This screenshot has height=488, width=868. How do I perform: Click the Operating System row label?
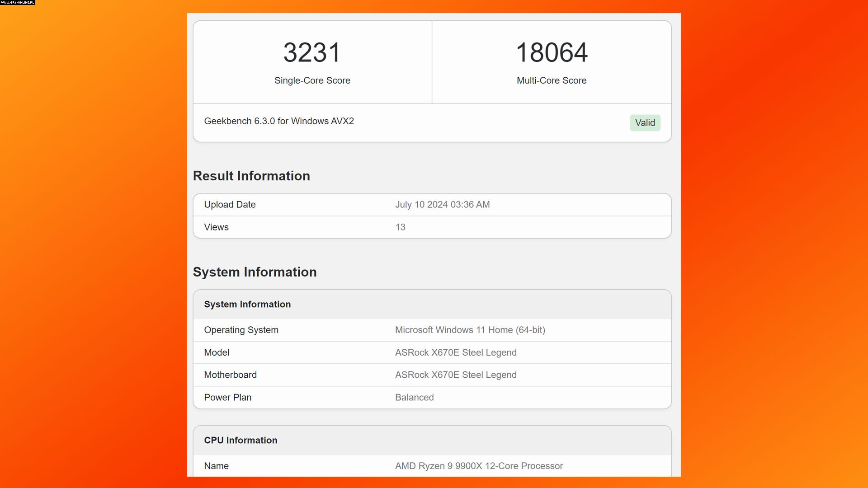241,330
